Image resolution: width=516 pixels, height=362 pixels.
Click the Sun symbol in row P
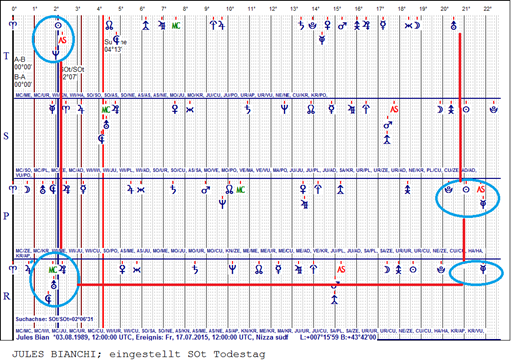point(466,190)
